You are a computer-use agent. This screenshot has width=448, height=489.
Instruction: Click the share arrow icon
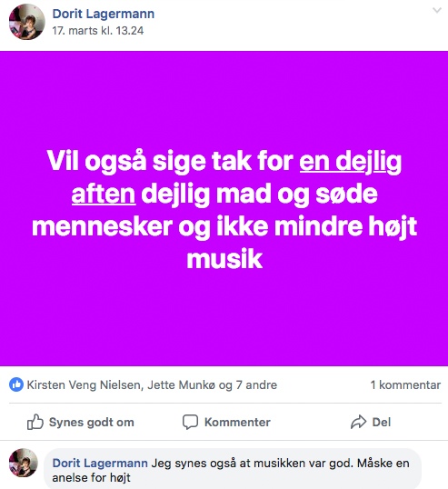pos(358,422)
